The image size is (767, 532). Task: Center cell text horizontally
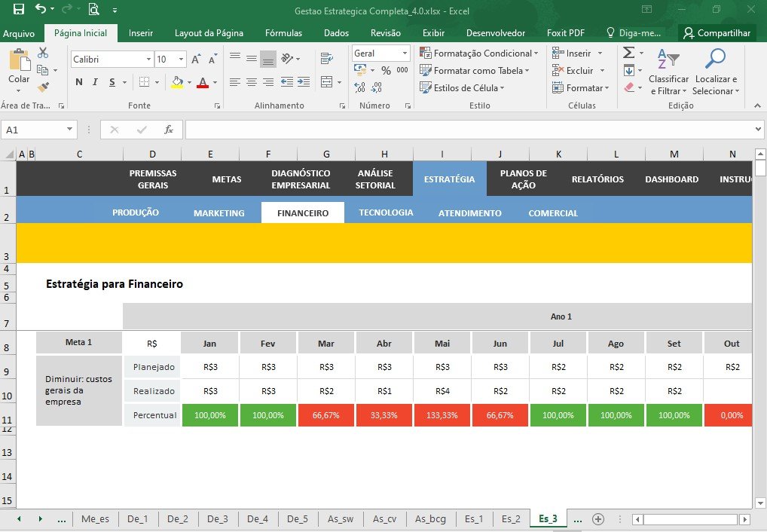click(252, 81)
